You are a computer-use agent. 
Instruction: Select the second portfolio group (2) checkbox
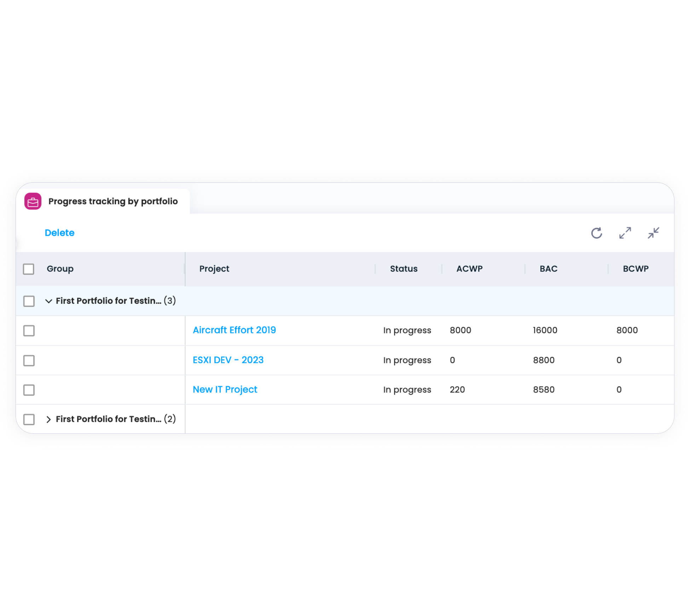(x=29, y=419)
